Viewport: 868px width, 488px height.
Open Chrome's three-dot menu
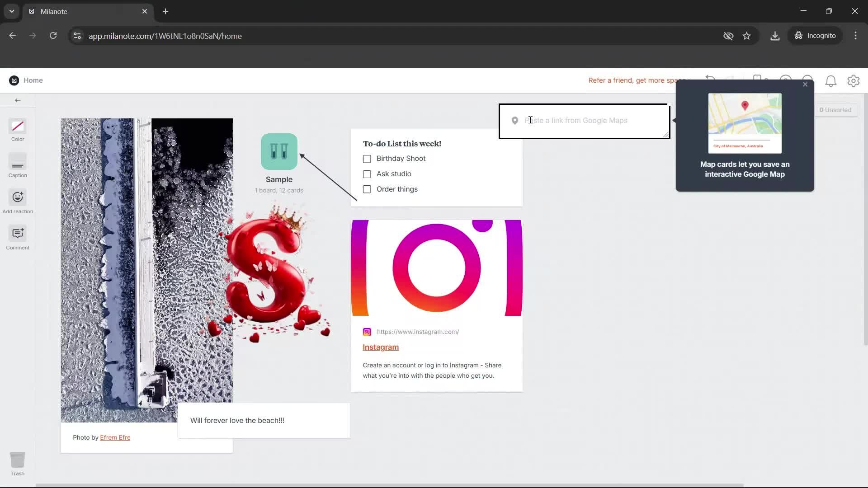pos(855,36)
